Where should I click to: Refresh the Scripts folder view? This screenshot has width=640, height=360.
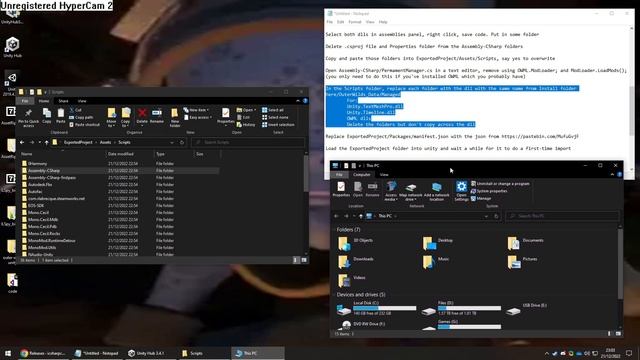pos(182,142)
